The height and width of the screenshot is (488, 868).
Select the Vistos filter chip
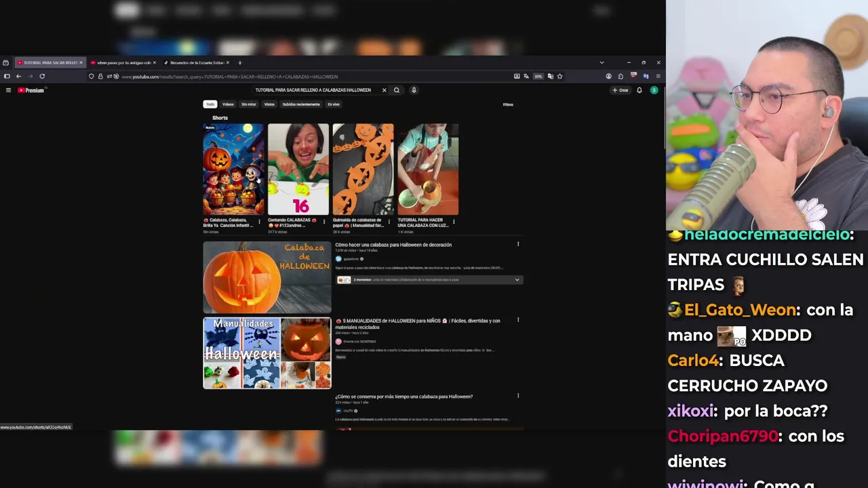269,104
